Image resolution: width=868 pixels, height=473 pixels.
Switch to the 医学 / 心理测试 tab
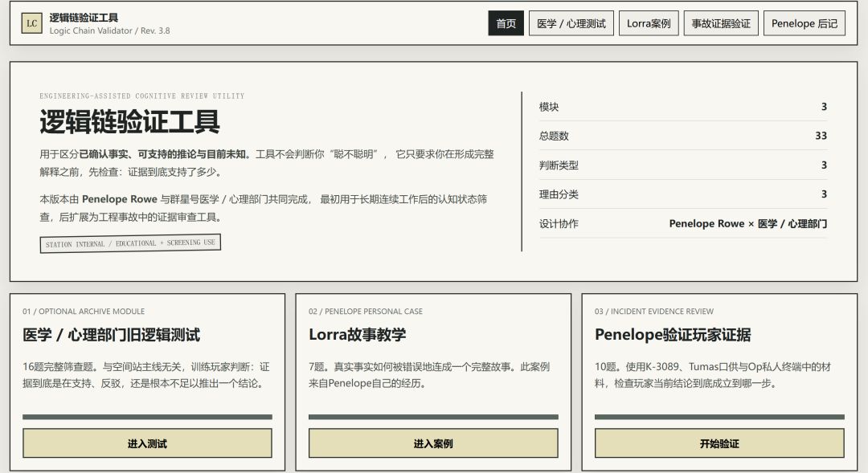point(571,23)
